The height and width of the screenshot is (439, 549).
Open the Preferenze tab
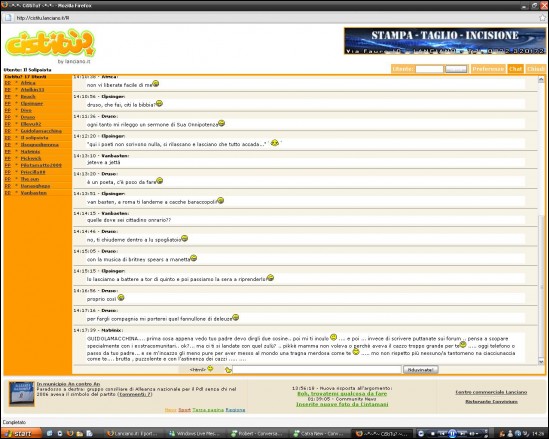488,69
